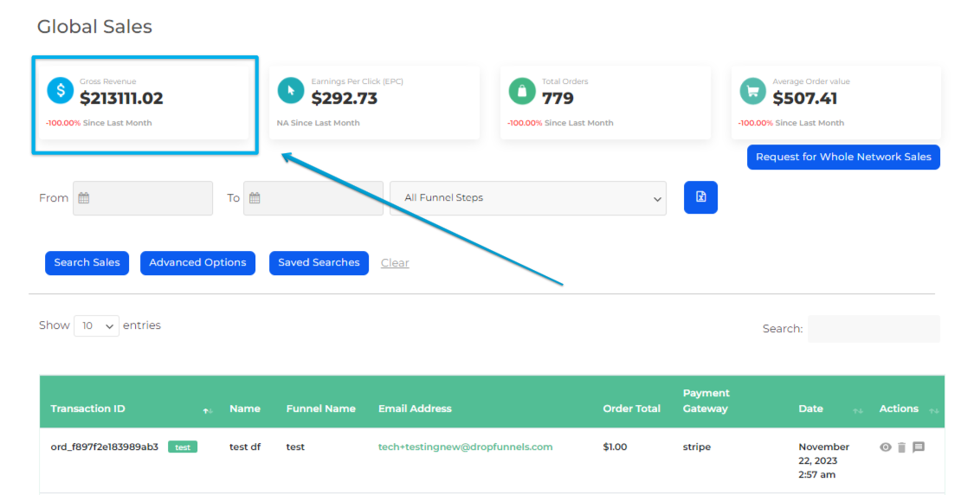The height and width of the screenshot is (495, 980).
Task: Expand the All Funnel Steps dropdown
Action: pyautogui.click(x=528, y=198)
